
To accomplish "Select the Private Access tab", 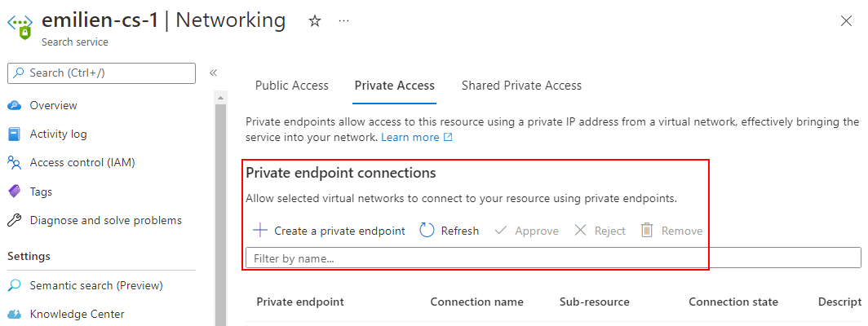I will (x=395, y=86).
